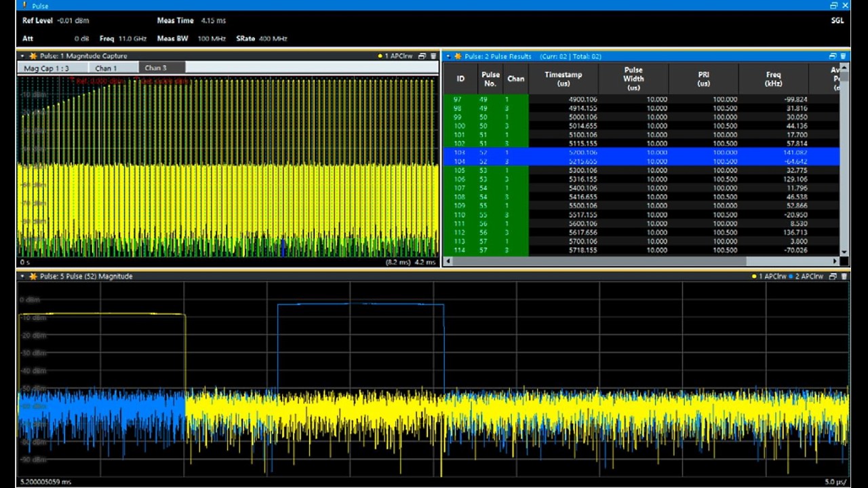
Task: Click the horizontal scrollbar thumb of results table
Action: point(599,261)
